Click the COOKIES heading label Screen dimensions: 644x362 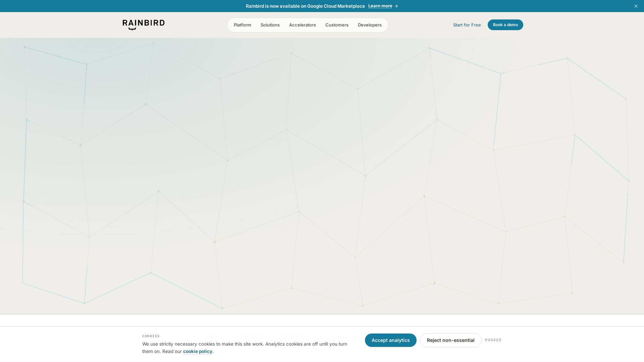pos(151,336)
